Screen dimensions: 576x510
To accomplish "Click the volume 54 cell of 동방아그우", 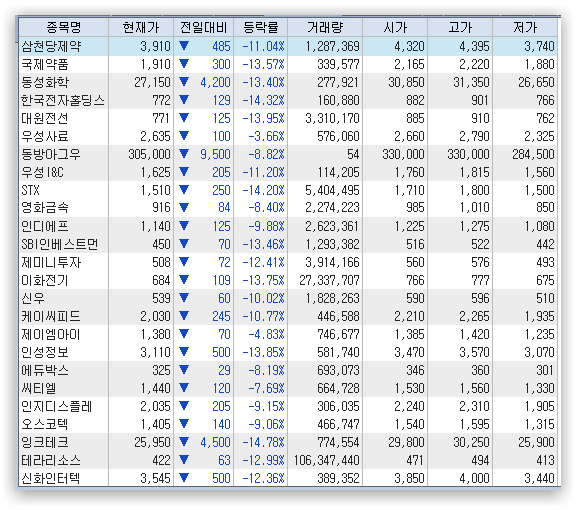I will click(x=353, y=154).
